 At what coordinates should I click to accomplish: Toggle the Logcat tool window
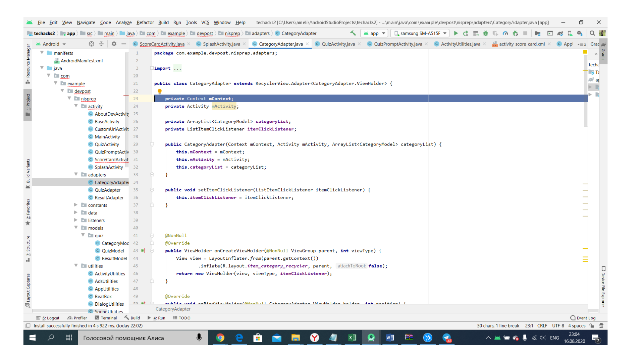click(x=48, y=318)
